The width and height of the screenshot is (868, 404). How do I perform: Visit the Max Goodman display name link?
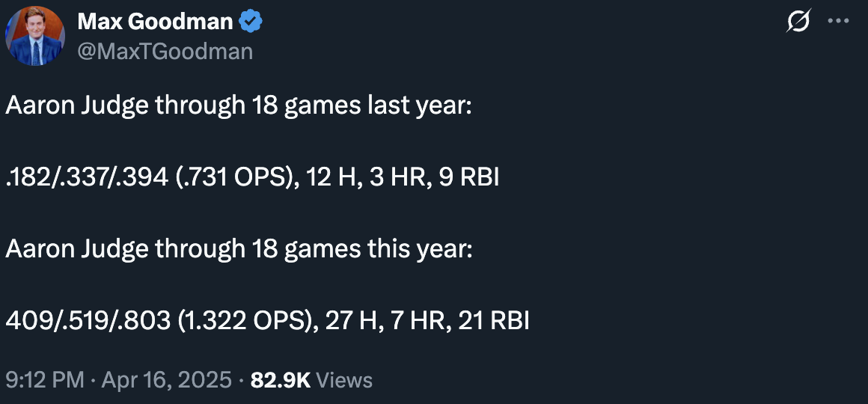[x=155, y=22]
